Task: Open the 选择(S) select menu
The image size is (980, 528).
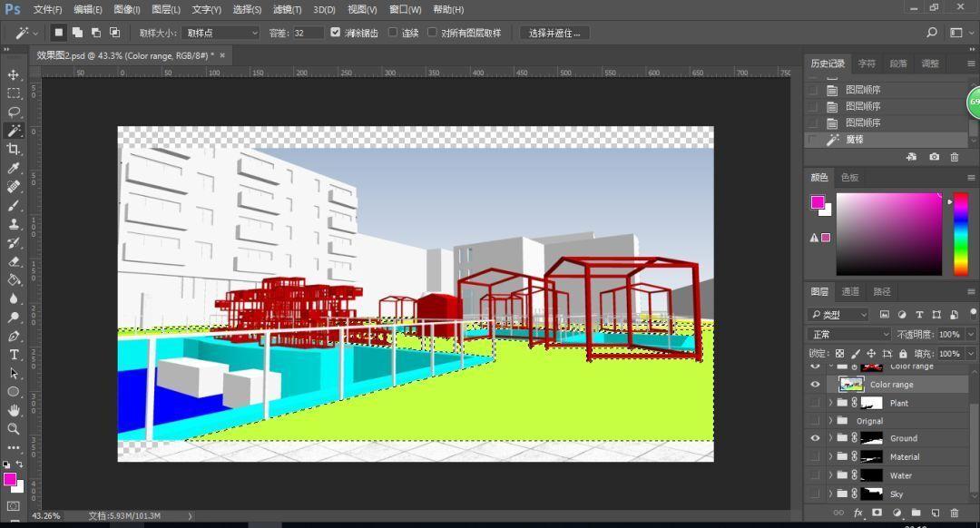Action: (x=248, y=9)
